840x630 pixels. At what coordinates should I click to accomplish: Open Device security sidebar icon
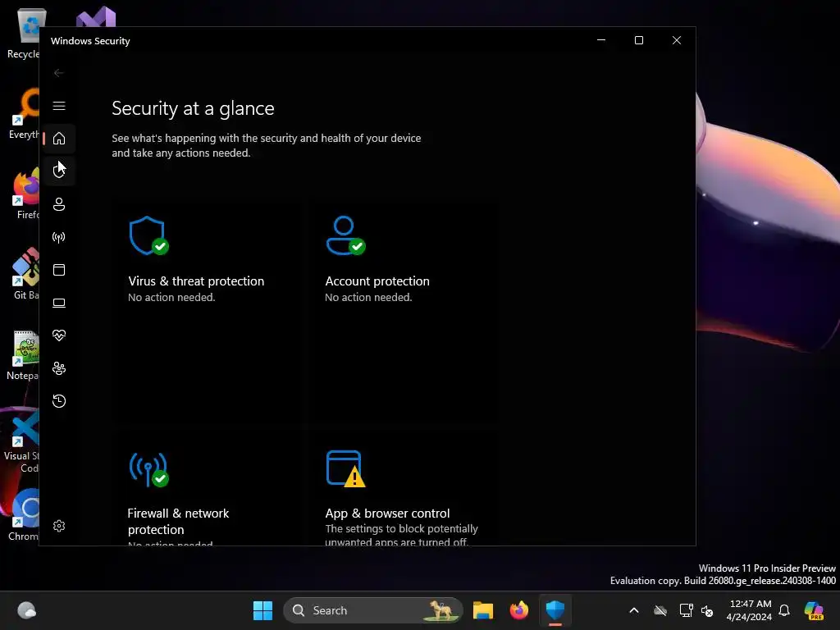point(59,303)
